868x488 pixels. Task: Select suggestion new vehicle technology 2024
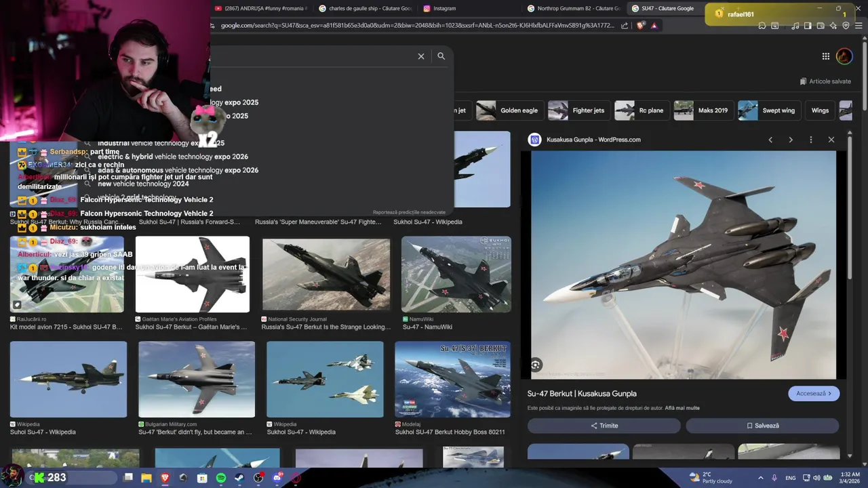[x=143, y=184]
